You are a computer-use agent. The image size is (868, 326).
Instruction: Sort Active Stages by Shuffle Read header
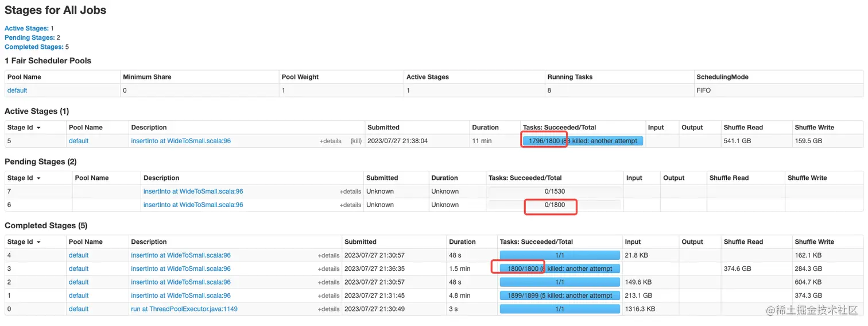pyautogui.click(x=743, y=128)
